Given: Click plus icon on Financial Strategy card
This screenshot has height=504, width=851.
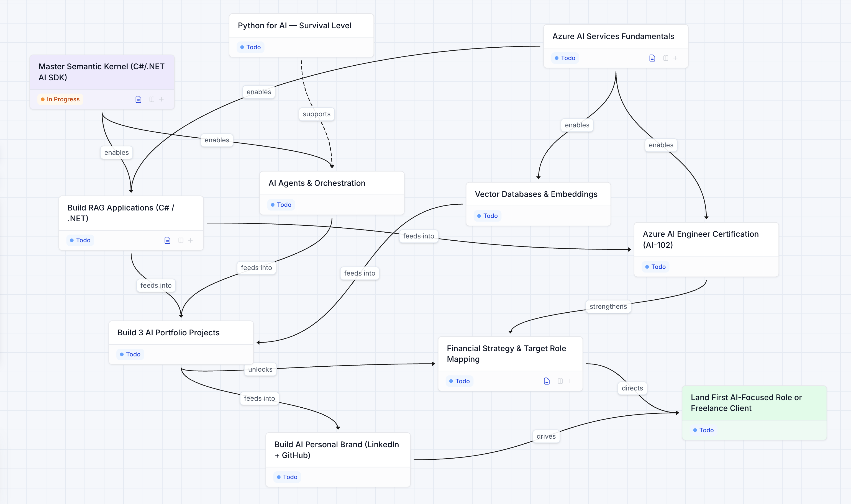Looking at the screenshot, I should coord(570,381).
